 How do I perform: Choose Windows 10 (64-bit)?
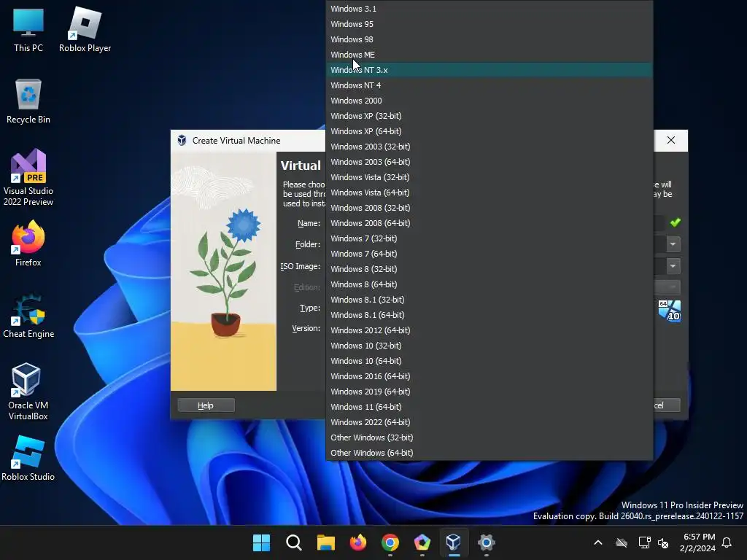point(489,361)
